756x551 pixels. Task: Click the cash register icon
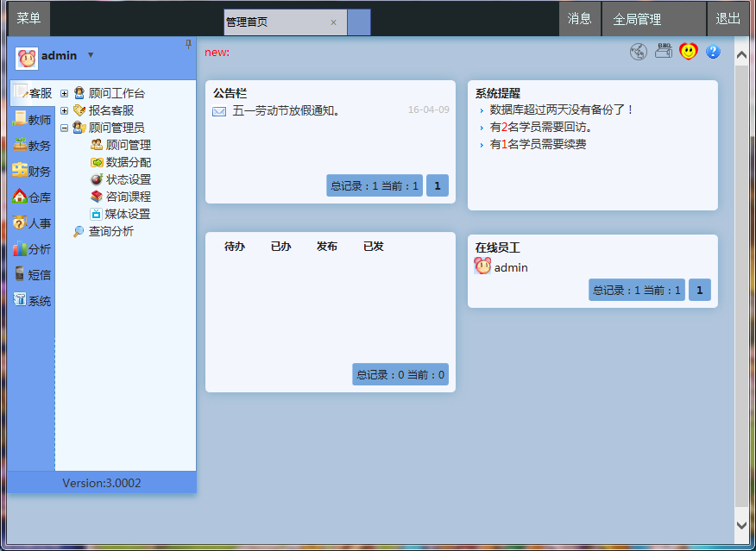click(x=663, y=51)
